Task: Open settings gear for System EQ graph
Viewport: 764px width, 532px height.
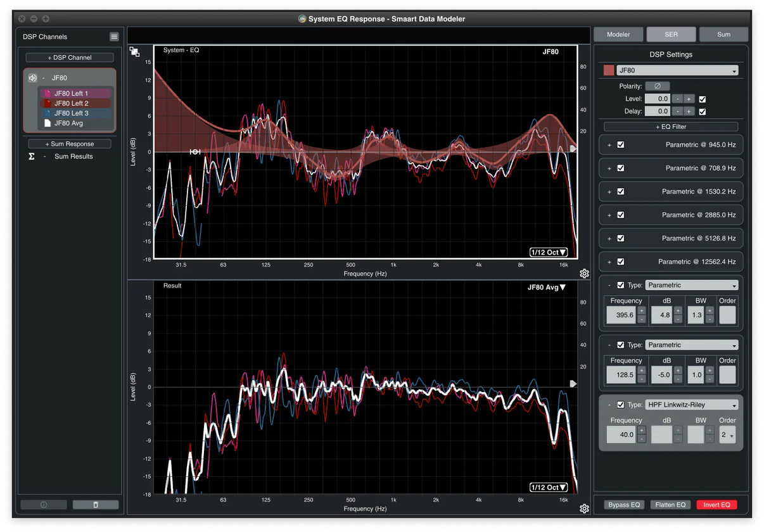Action: coord(584,274)
